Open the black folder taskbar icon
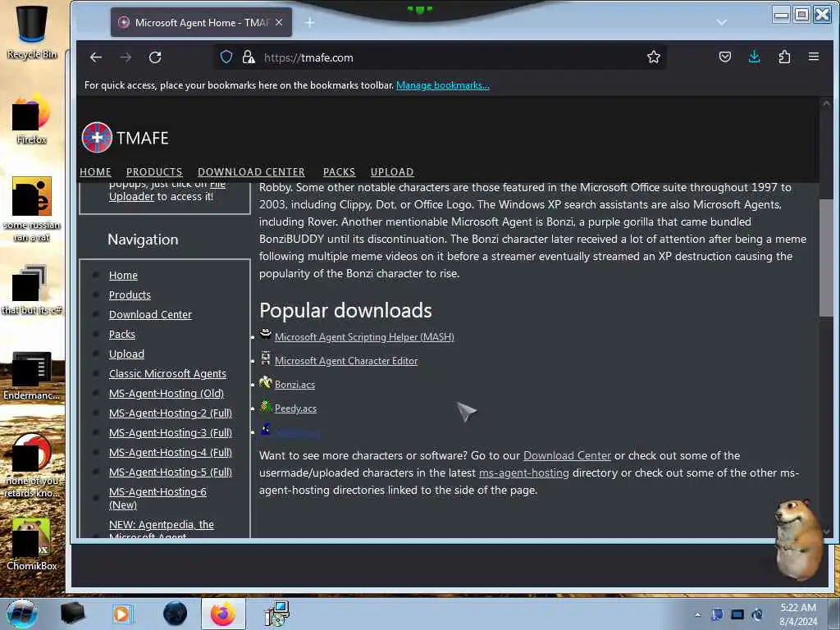Viewport: 840px width, 630px height. coord(72,614)
